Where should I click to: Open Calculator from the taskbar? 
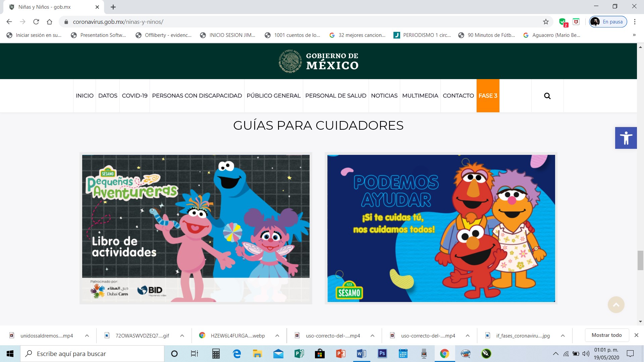(x=216, y=354)
